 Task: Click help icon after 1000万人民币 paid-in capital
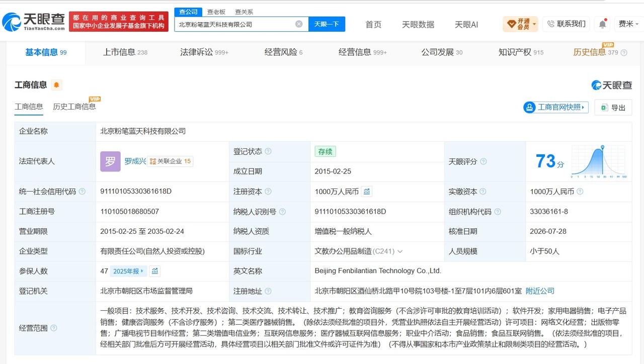(580, 192)
